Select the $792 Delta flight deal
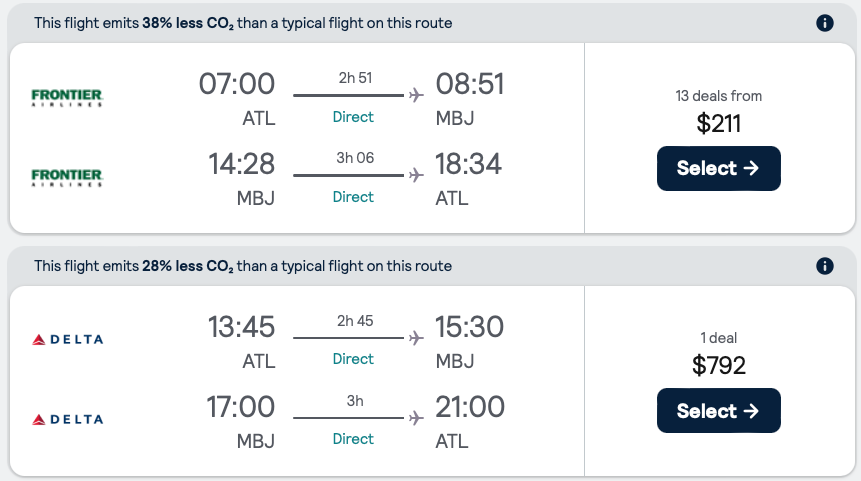 718,411
